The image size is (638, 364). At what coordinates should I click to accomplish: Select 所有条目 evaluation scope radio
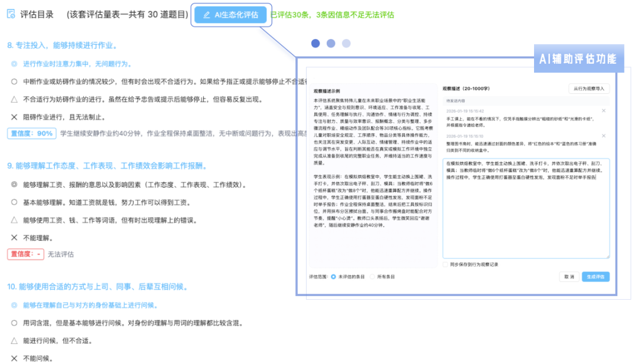click(x=372, y=277)
